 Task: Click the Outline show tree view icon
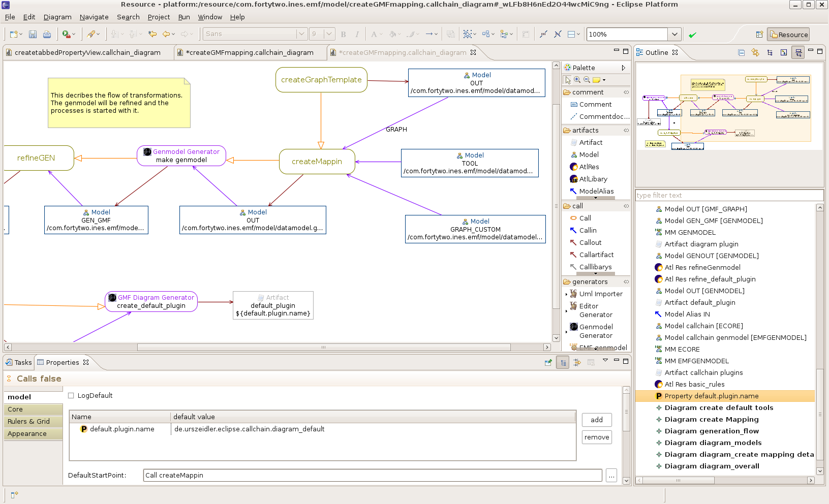pyautogui.click(x=770, y=52)
